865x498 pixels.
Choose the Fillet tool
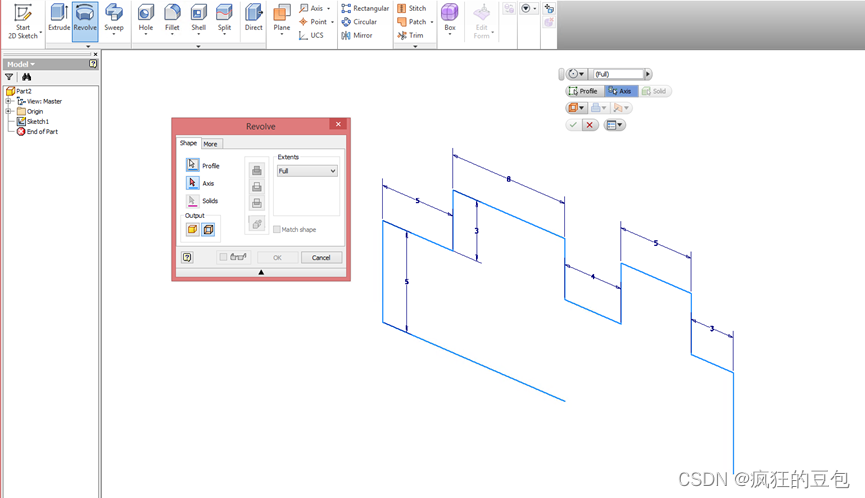pos(172,17)
